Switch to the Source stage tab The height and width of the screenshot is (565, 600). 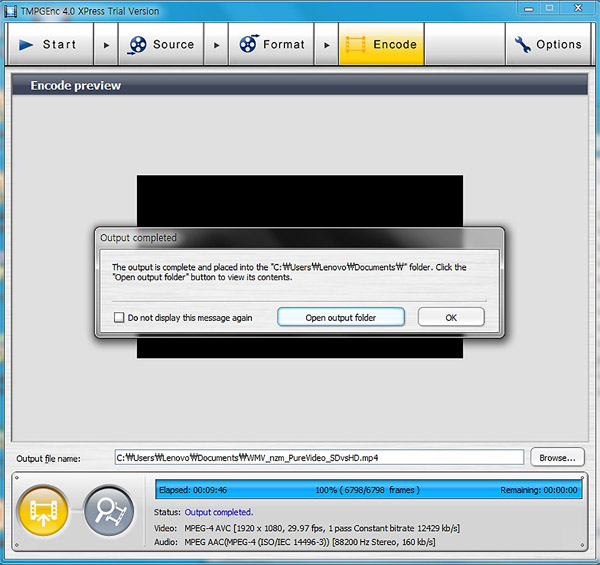[161, 44]
